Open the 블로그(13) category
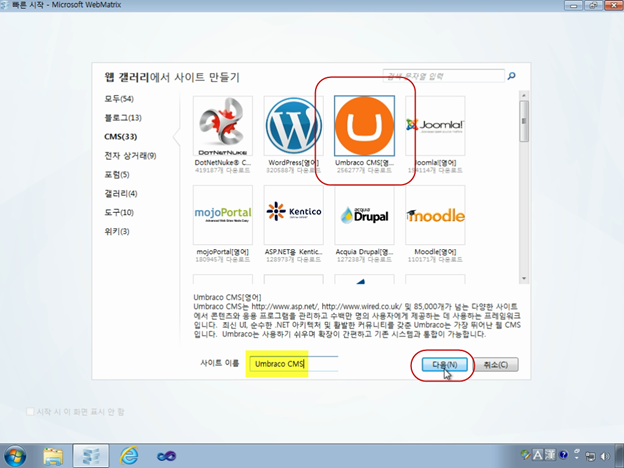624x468 pixels. pos(123,118)
